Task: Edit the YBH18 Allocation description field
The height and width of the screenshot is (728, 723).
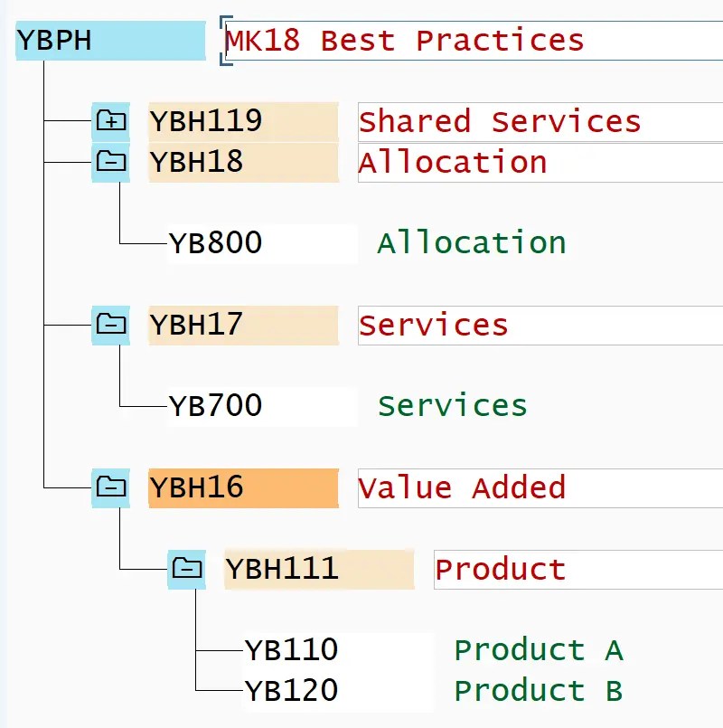Action: (540, 163)
